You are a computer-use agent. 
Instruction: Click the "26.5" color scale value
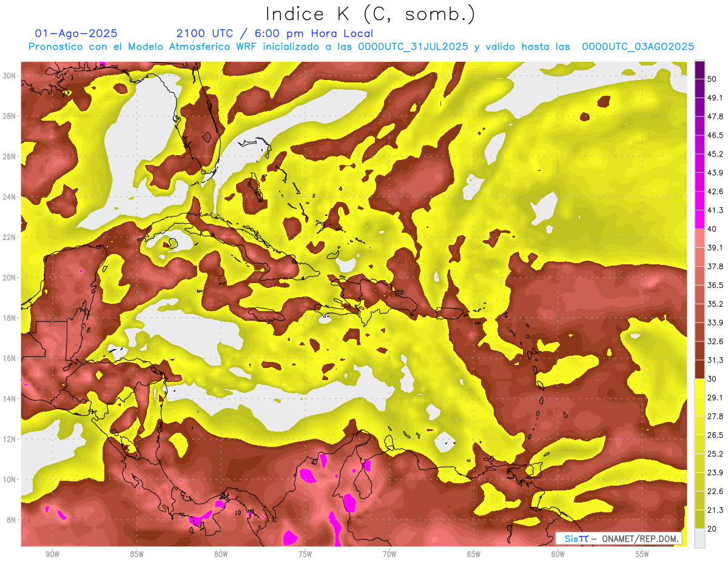coord(715,435)
